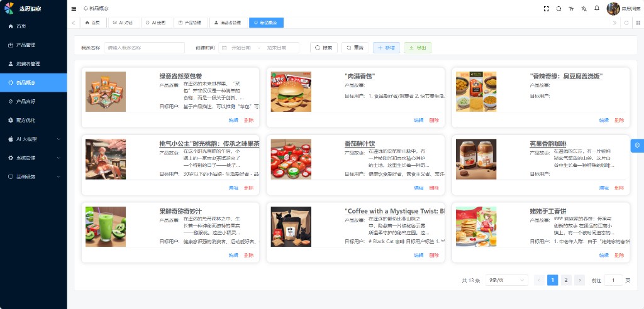Delete the Coffee with a Mystique Twist card
The image size is (644, 309).
click(434, 255)
